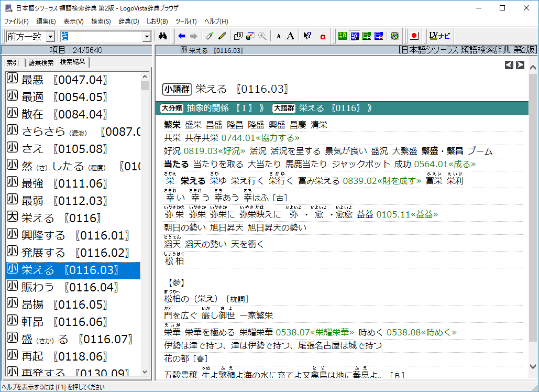
Task: Select 大 栄える 〖0116〗 in results list
Action: (x=73, y=218)
